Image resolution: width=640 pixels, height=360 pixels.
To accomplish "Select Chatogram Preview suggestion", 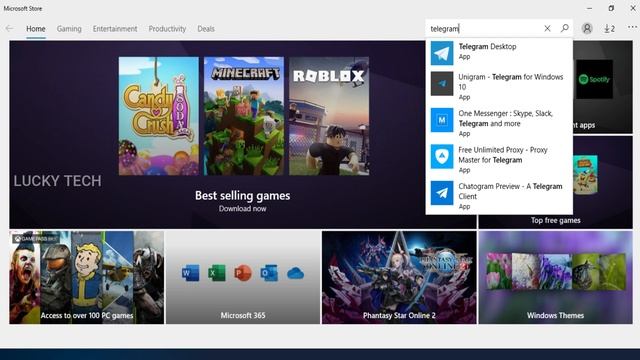I will click(x=499, y=195).
